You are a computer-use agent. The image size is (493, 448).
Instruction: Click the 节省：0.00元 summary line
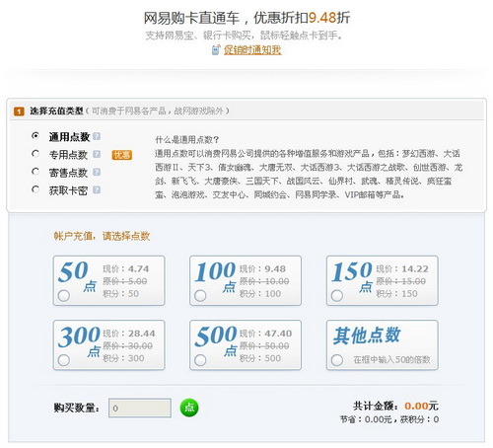[x=366, y=419]
